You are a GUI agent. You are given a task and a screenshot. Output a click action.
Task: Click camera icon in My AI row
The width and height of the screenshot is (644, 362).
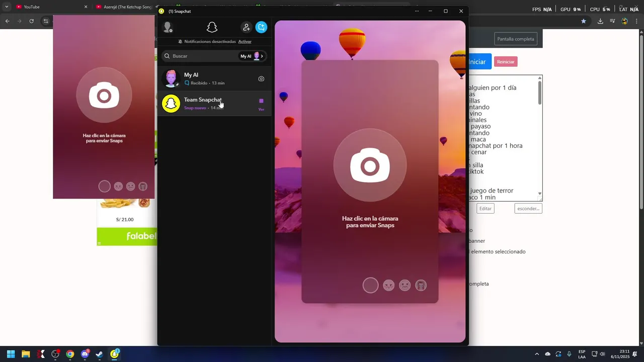(261, 78)
